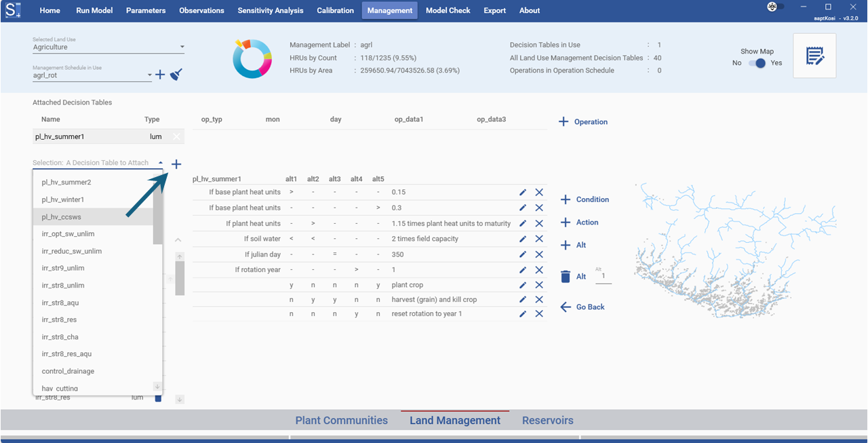This screenshot has width=868, height=443.
Task: Click the donut chart icon near Management Label
Action: (252, 58)
